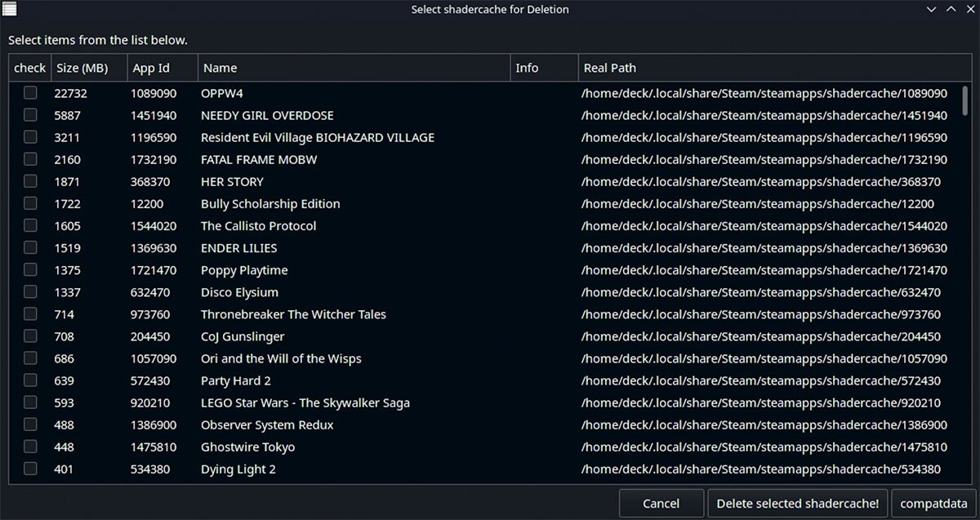
Task: Select the Resident Evil Village checkbox
Action: pyautogui.click(x=30, y=137)
